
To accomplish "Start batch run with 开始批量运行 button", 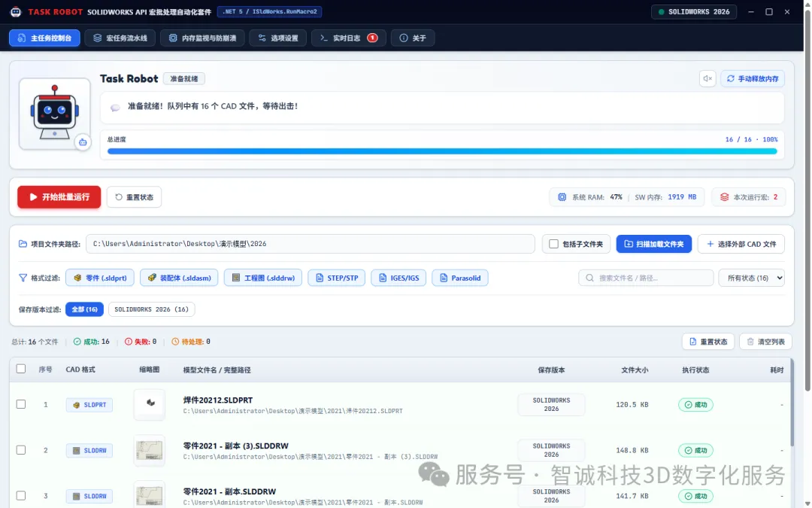I will tap(59, 197).
